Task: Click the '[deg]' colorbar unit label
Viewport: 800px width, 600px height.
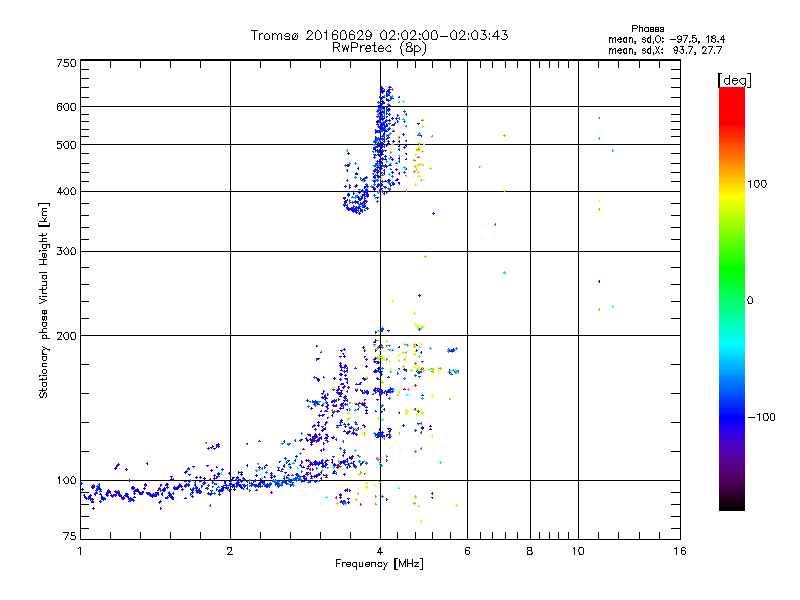Action: [734, 80]
